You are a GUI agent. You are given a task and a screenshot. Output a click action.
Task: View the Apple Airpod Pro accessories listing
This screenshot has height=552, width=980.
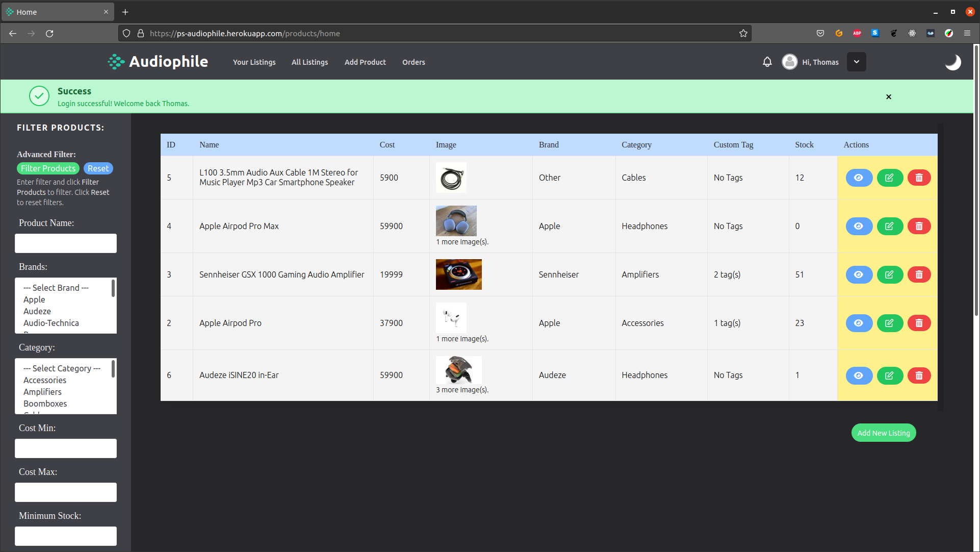[x=859, y=323]
